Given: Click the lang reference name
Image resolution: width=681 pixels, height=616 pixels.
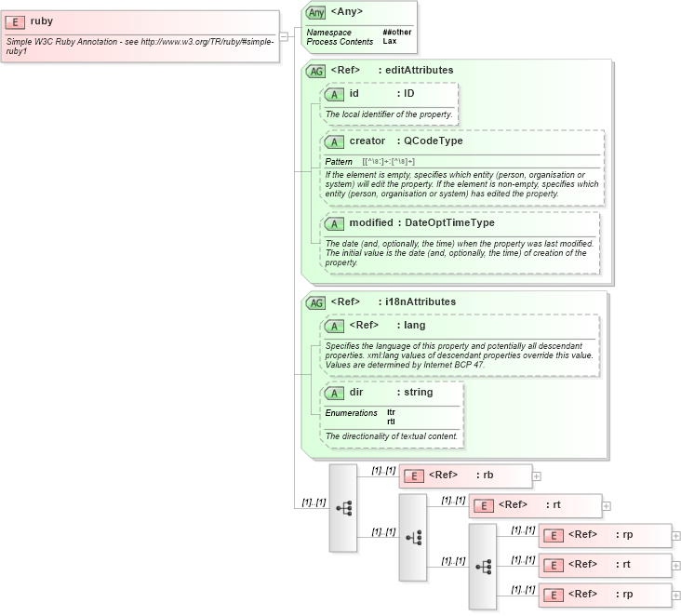Looking at the screenshot, I should point(414,325).
